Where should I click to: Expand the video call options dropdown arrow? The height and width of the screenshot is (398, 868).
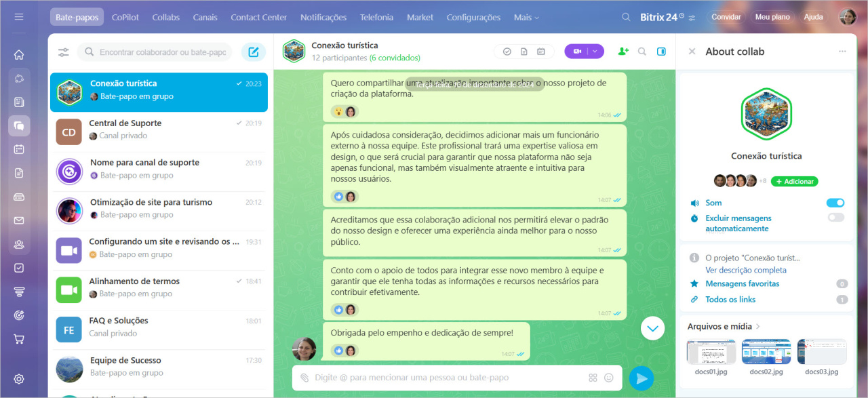coord(595,52)
